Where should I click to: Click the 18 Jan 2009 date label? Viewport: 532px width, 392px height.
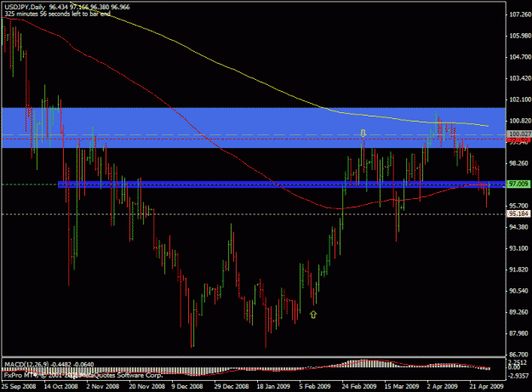tap(273, 386)
